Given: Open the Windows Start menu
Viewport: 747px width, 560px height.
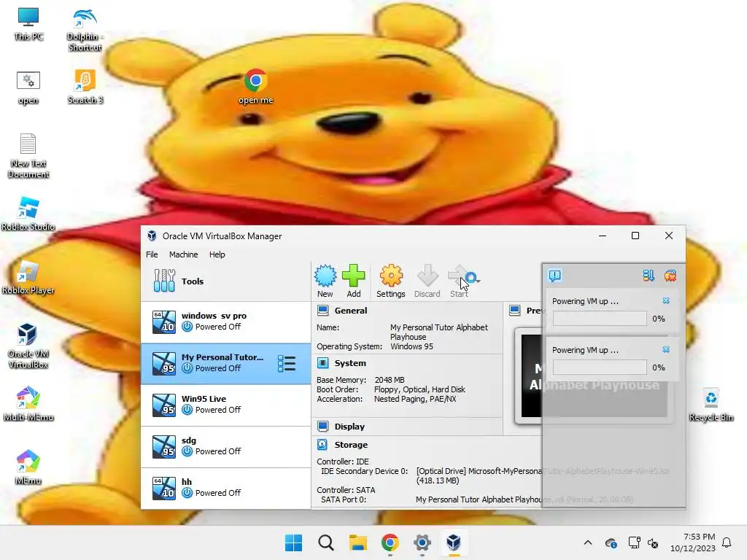Looking at the screenshot, I should 293,542.
